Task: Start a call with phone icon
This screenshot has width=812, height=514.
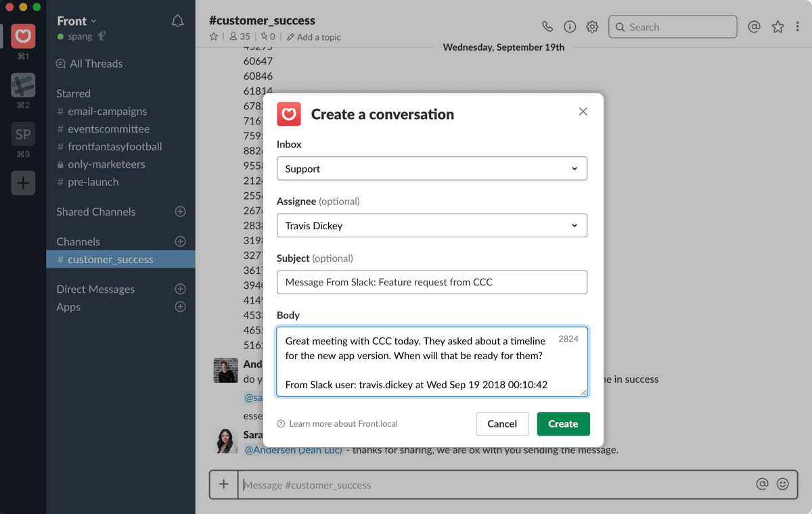Action: coord(547,27)
